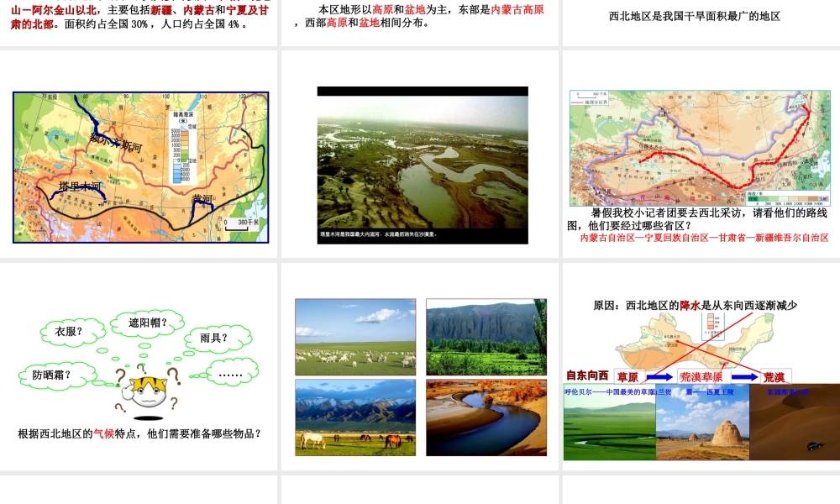Click the caption 呼伦贝尔——中国最美的草原
Screen dimensions: 840x504
coord(610,392)
